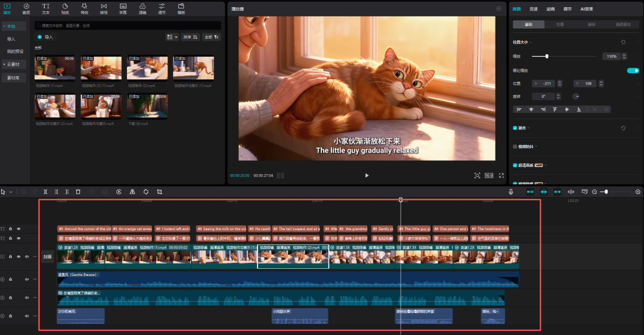Enable the video stabilization (视频防抖) checkbox

pos(515,146)
